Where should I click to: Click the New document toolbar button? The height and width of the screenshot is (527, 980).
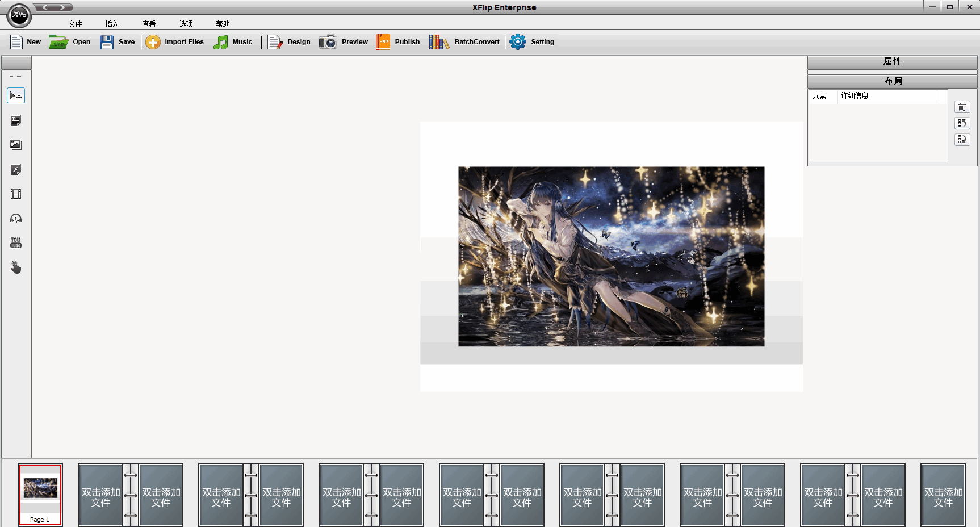(26, 42)
